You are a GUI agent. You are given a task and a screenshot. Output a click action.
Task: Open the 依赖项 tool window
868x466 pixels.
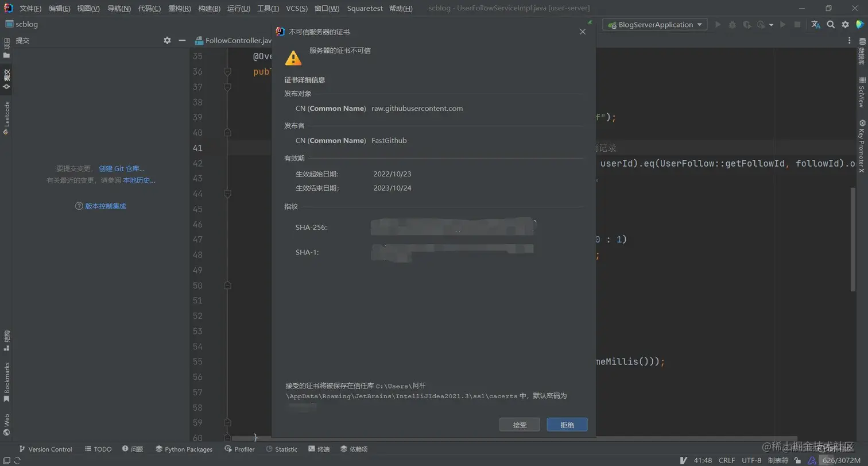pyautogui.click(x=354, y=449)
